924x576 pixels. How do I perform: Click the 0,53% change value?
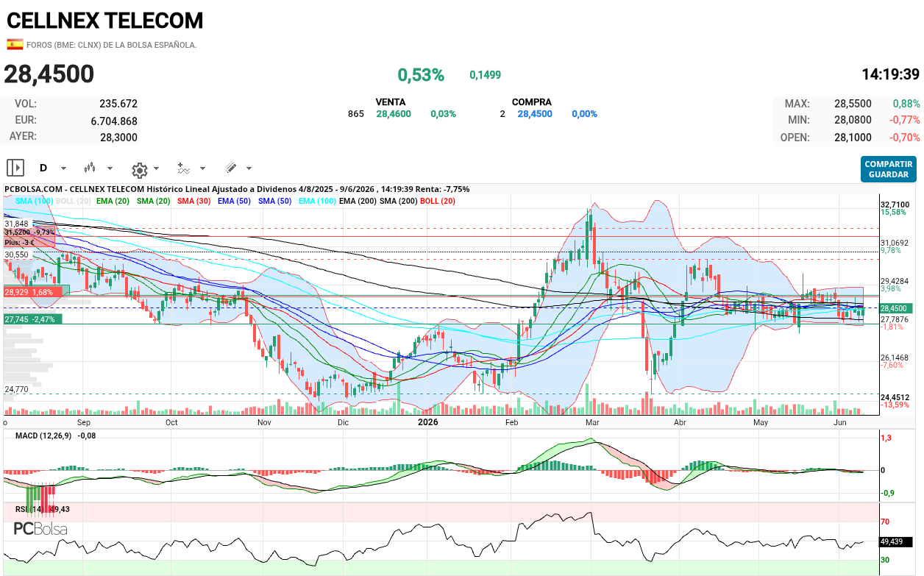tap(421, 75)
